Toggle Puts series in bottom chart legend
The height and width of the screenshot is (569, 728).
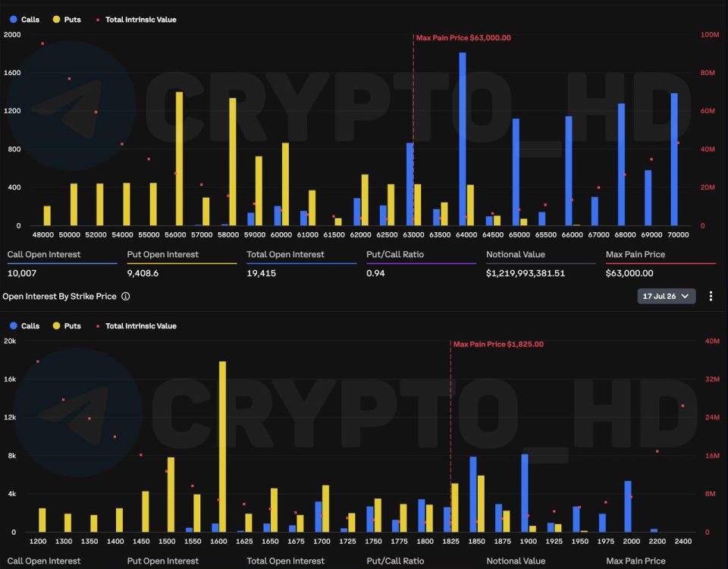click(67, 326)
